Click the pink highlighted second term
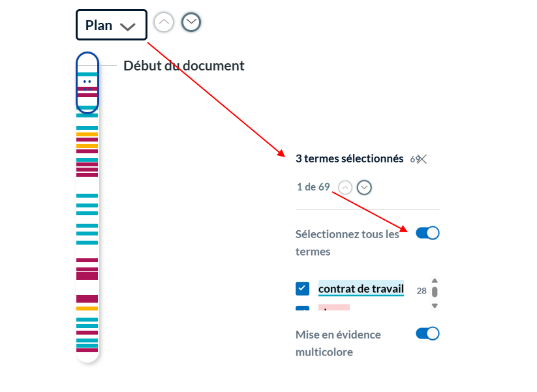 pos(334,307)
